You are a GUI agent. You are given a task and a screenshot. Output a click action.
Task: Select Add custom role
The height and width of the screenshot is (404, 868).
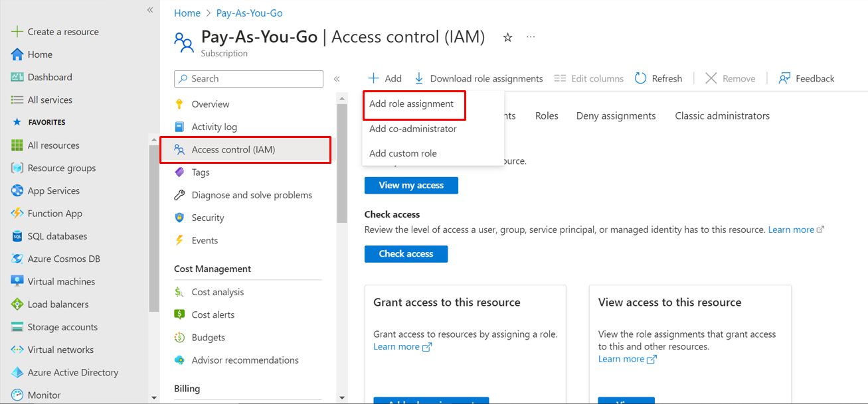click(403, 153)
